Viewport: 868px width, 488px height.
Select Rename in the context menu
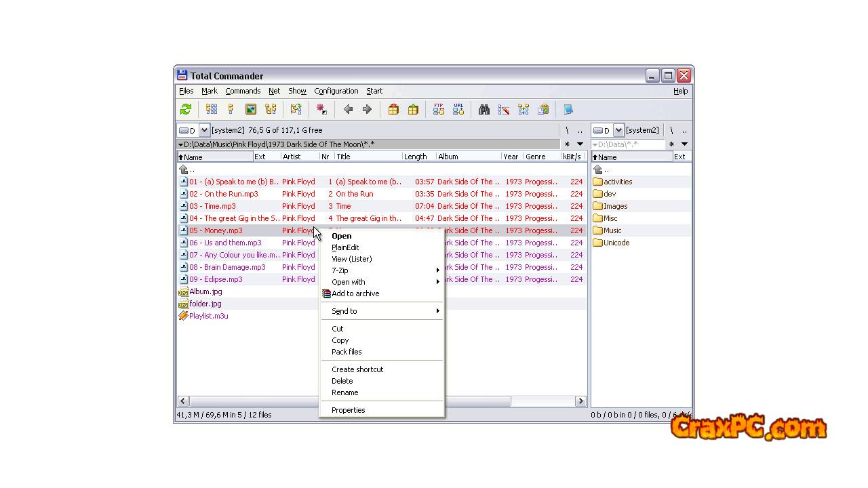pyautogui.click(x=345, y=392)
